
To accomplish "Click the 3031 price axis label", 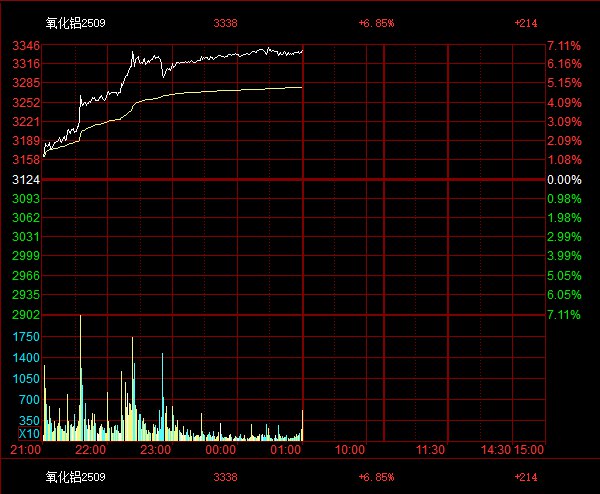I will 26,237.
